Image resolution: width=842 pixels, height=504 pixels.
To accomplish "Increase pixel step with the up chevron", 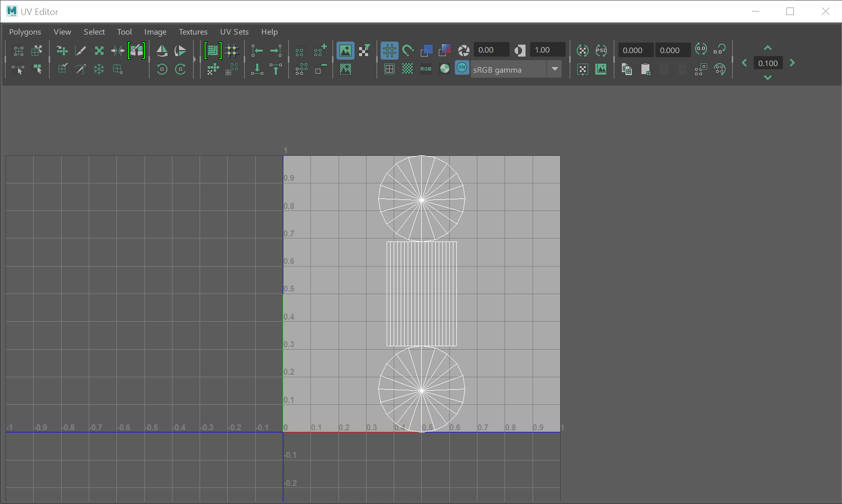I will [x=767, y=48].
